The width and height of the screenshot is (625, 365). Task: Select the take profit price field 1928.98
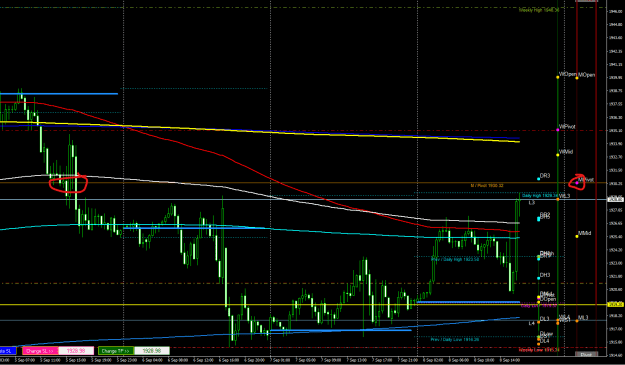pos(152,351)
